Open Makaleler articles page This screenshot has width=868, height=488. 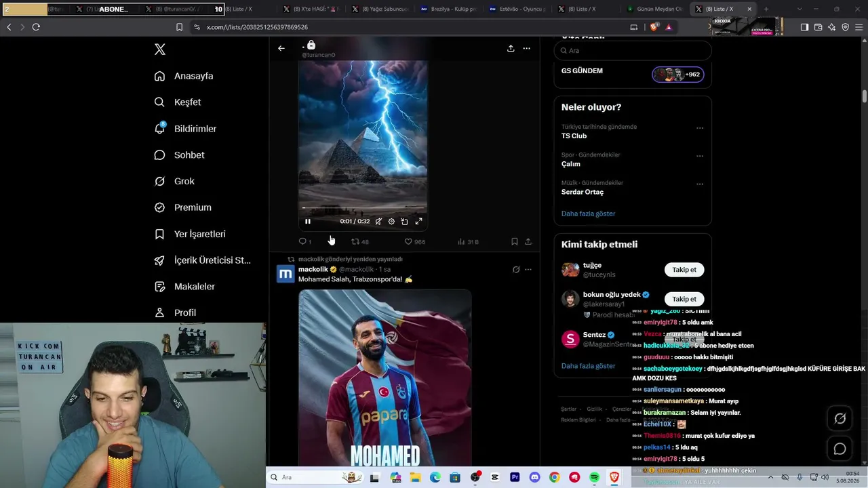184,287
